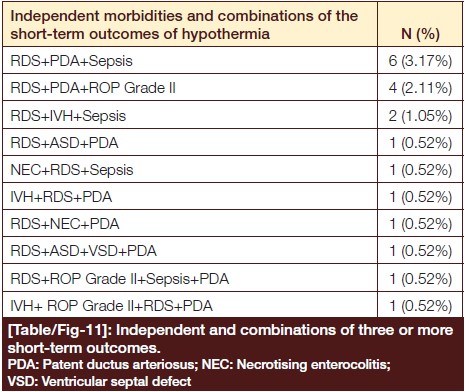Viewport: 465px width, 392px height.
Task: Click the [Table/Fig-11] caption label
Action: click(59, 330)
